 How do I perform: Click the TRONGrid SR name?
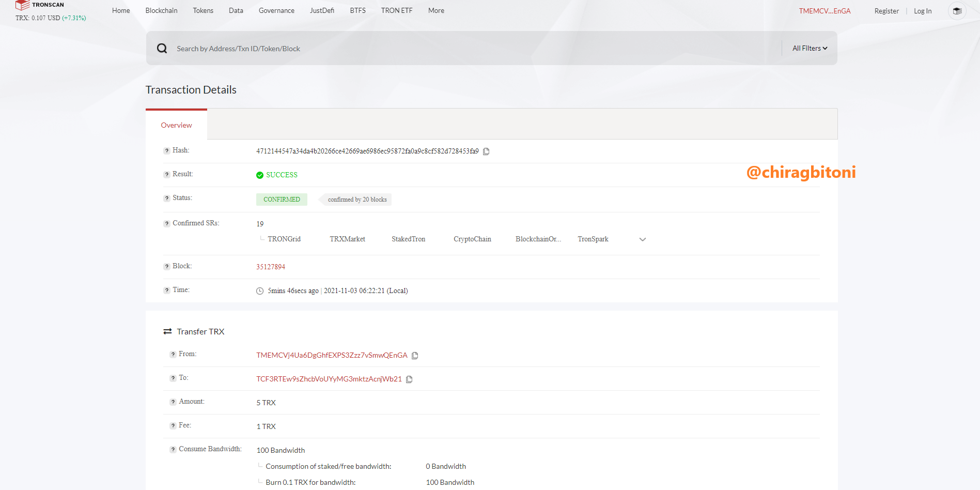(x=284, y=239)
